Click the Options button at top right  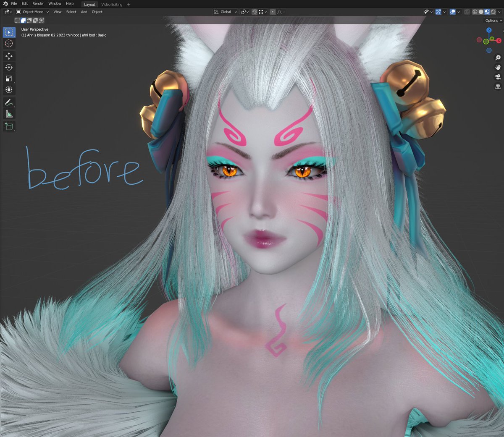click(492, 20)
